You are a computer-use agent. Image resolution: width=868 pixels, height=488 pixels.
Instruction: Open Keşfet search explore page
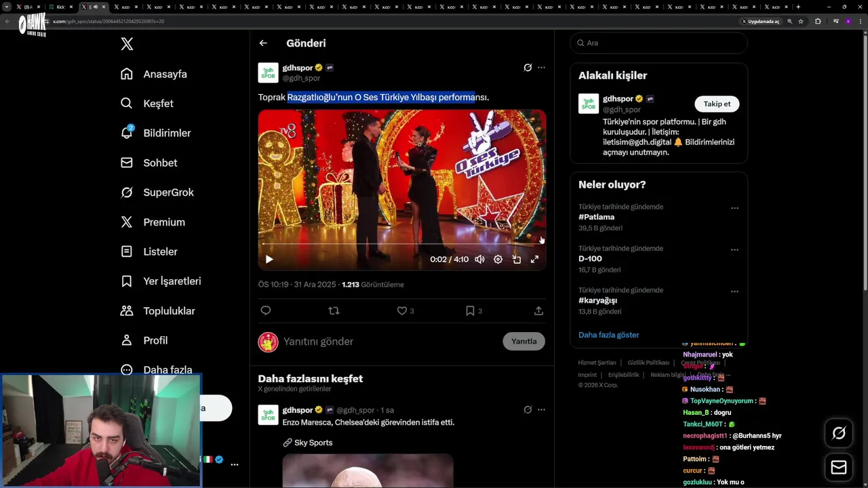[x=147, y=104]
